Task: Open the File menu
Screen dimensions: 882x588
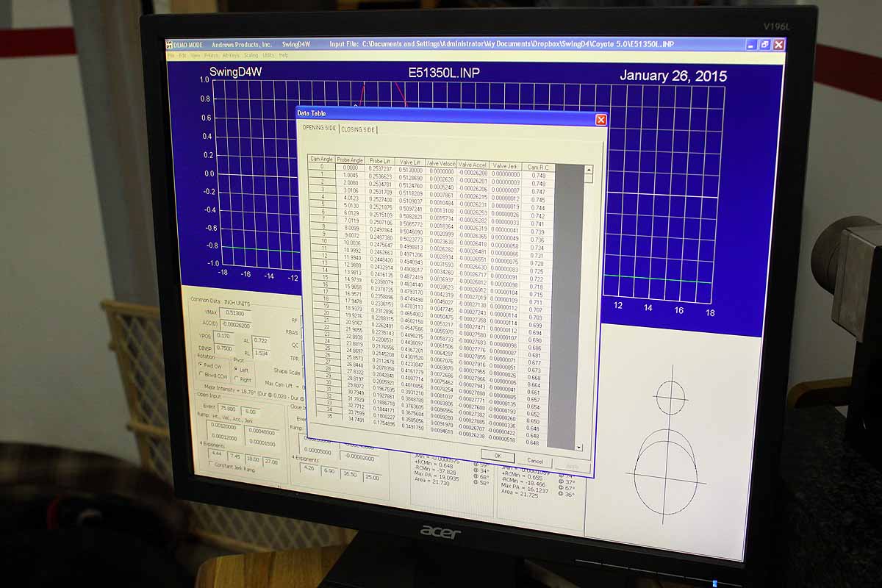Action: [x=171, y=55]
